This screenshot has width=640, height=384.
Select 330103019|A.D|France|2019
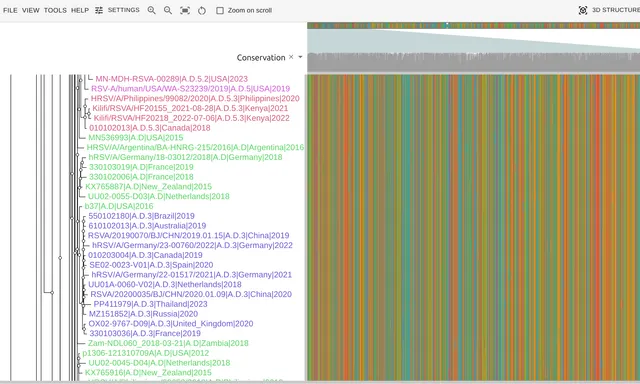tap(141, 167)
